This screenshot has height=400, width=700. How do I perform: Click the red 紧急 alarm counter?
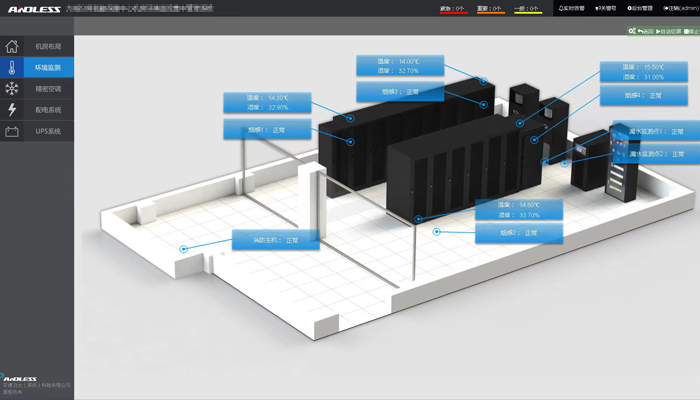[x=453, y=9]
